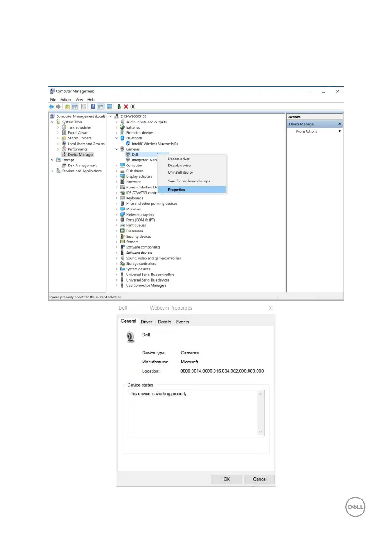Viewport: 392px width, 557px height.
Task: Expand Audio inputs and outputs node
Action: click(116, 122)
